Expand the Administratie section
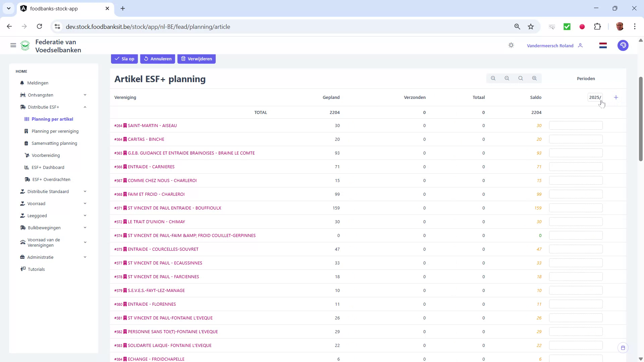Screen dimensions: 644x362 [x=85, y=257]
